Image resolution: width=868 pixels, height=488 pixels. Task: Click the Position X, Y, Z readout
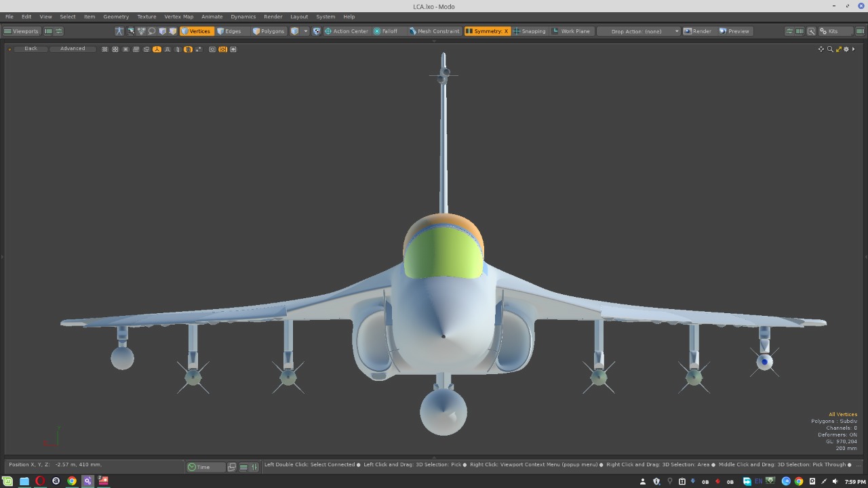[x=56, y=465]
